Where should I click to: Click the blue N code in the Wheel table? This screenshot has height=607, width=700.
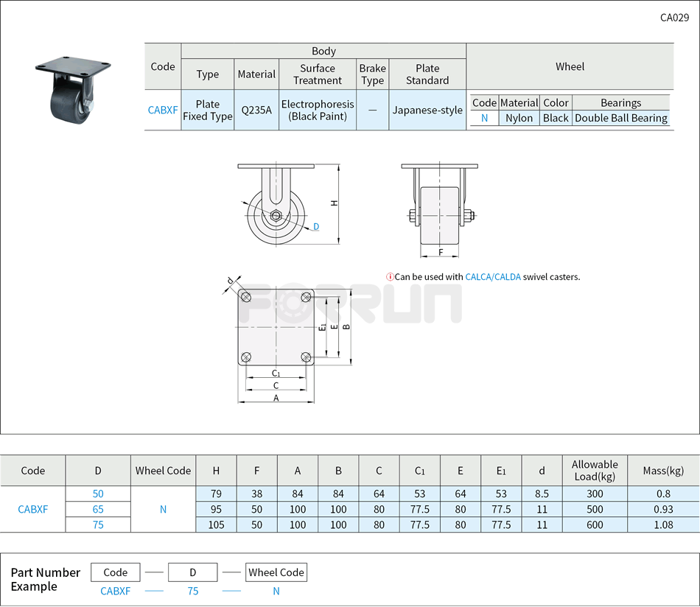(x=484, y=118)
